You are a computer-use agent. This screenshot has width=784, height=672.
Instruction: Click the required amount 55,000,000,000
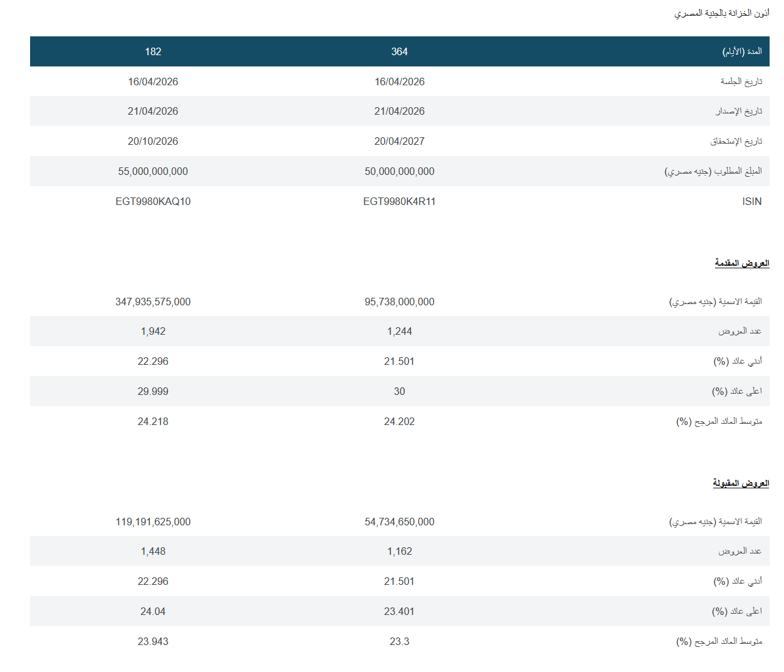tap(153, 171)
